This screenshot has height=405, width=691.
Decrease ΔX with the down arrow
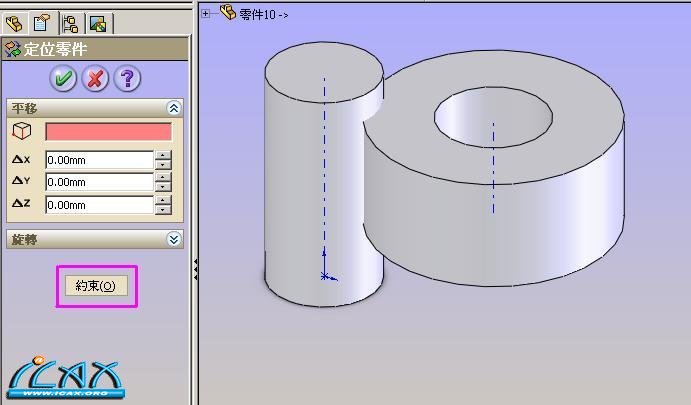(x=163, y=165)
